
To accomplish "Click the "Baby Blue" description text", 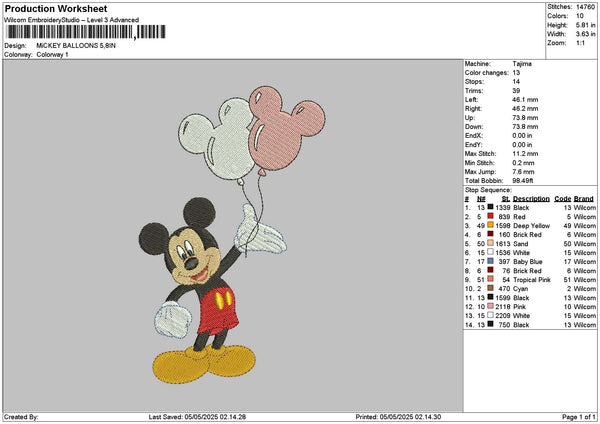I will pyautogui.click(x=528, y=262).
